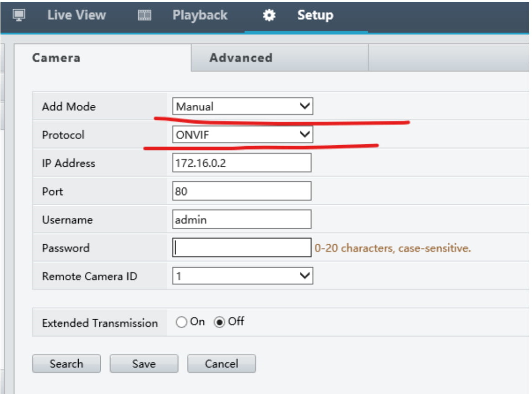
Task: Open the Remote Camera ID dropdown
Action: (243, 276)
